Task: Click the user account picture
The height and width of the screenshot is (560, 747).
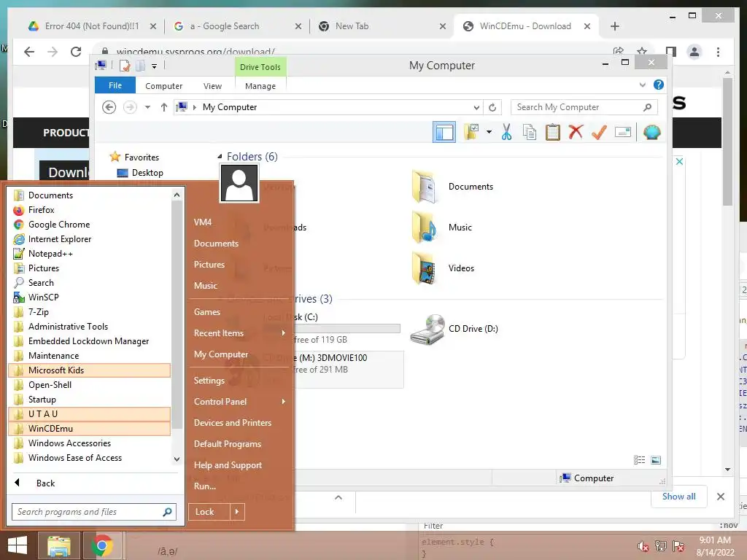Action: pos(239,183)
